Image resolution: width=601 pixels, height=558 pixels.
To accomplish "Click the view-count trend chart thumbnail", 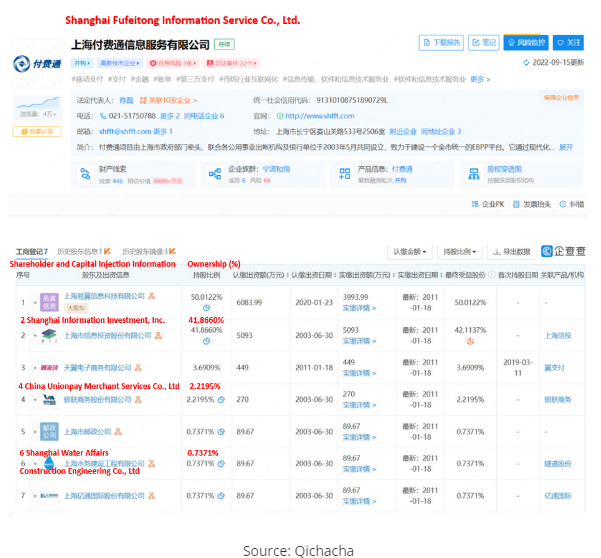I will [x=38, y=103].
